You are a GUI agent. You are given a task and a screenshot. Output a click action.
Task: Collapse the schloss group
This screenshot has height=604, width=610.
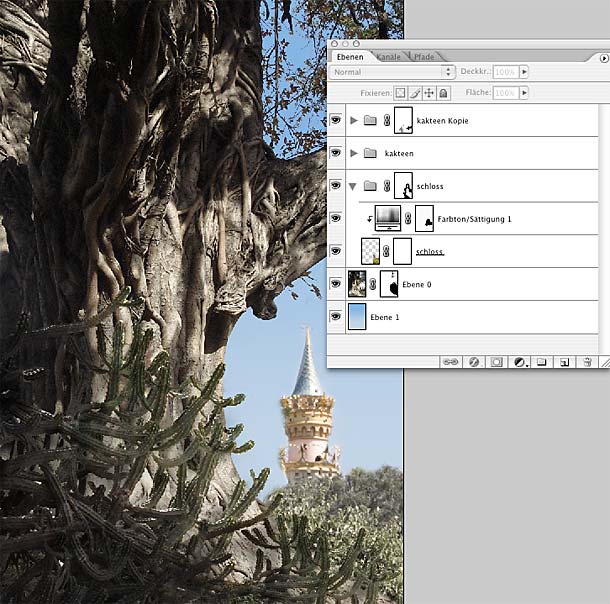(x=353, y=187)
